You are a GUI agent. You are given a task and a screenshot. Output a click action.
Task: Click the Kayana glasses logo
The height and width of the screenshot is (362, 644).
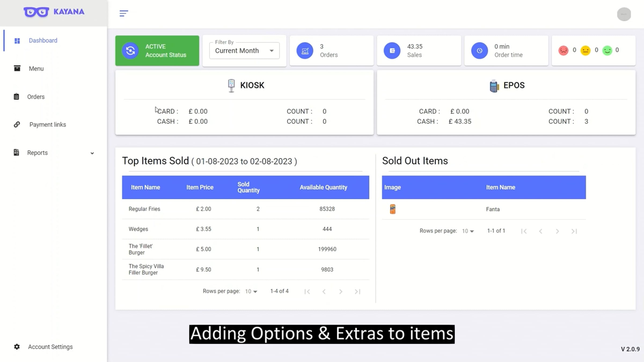point(36,12)
